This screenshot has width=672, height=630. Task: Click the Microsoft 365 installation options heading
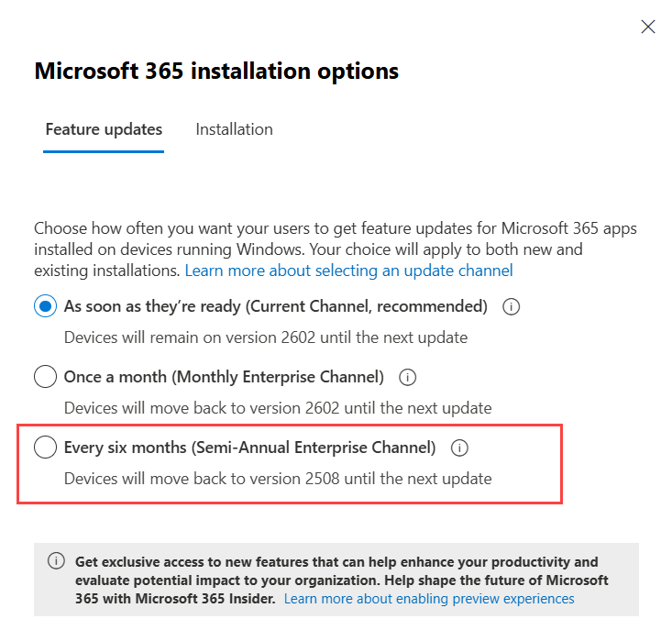[x=216, y=72]
